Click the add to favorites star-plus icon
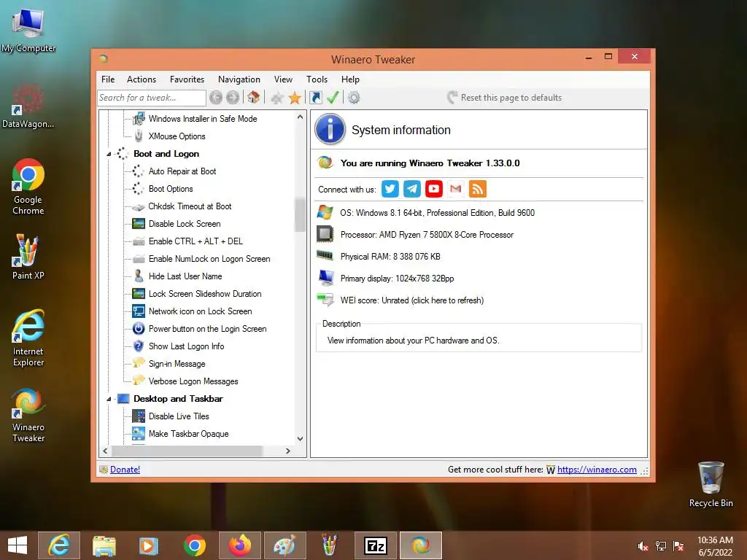 tap(276, 98)
